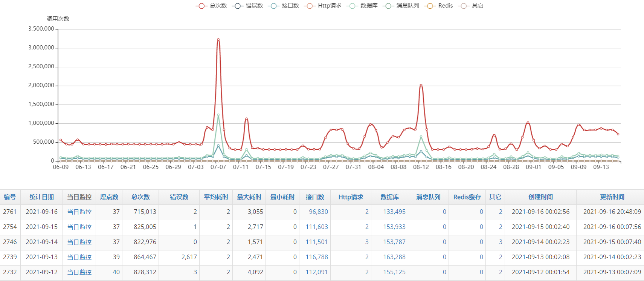Click the chart peak above the 08-12 tick
This screenshot has height=281, width=644.
421,85
